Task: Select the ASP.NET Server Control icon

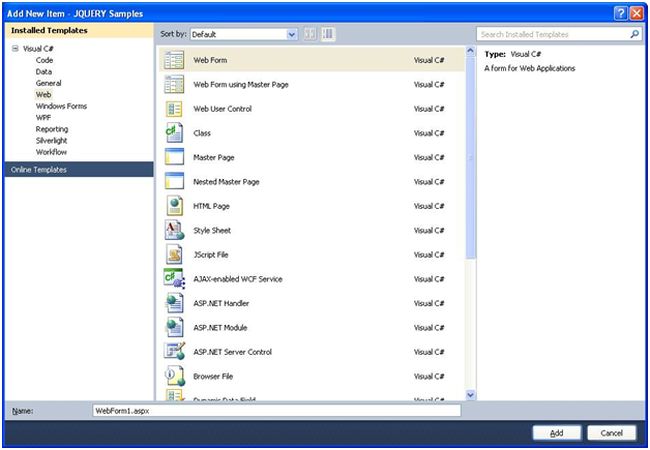Action: point(174,352)
